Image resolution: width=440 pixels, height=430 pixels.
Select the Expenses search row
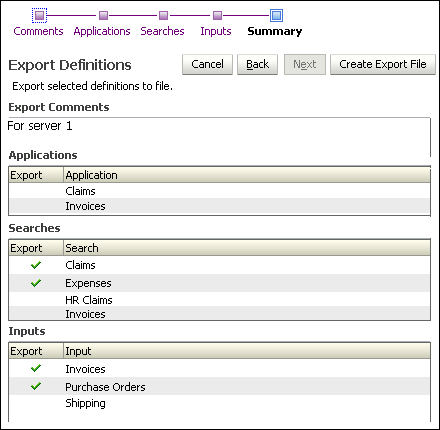pos(219,283)
